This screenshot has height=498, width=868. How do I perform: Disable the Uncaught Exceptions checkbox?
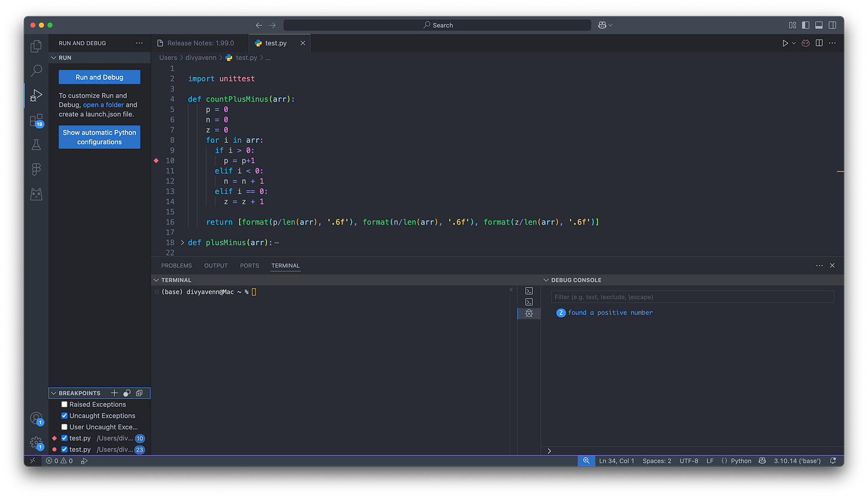(x=64, y=416)
